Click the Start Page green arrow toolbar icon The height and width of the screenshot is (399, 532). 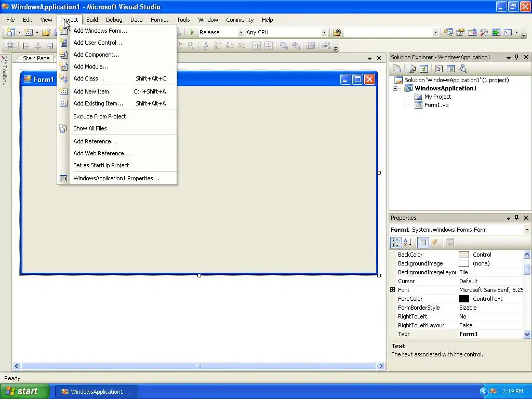point(496,32)
